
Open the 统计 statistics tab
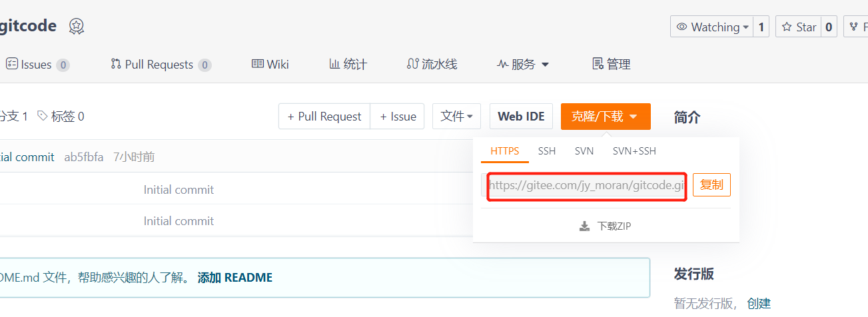[348, 64]
